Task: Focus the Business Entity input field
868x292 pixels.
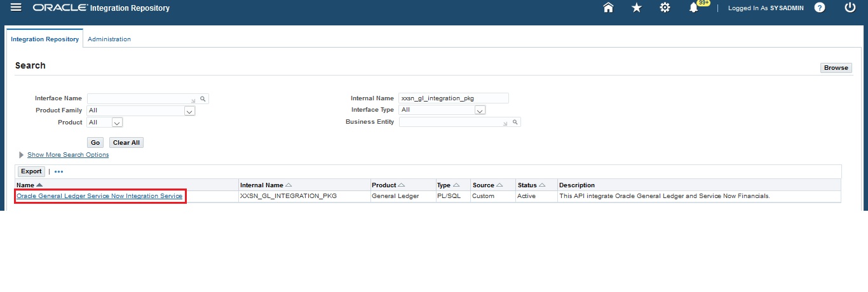Action: [x=454, y=122]
